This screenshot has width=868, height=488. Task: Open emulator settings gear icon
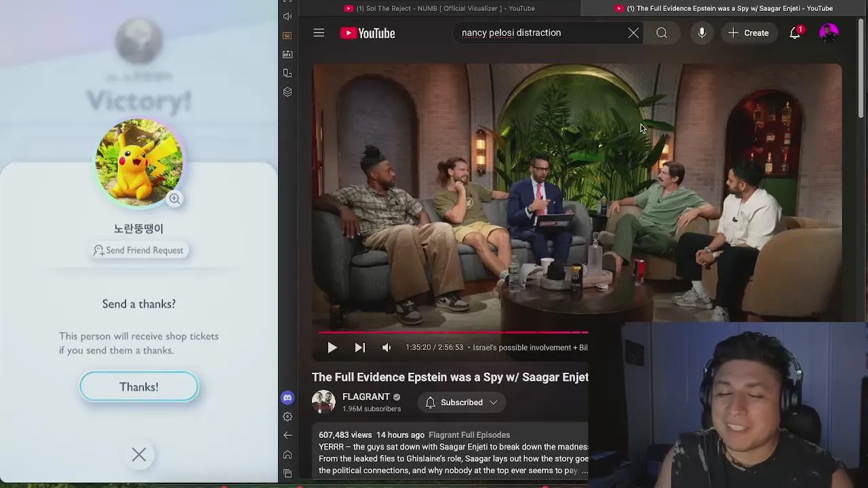288,417
